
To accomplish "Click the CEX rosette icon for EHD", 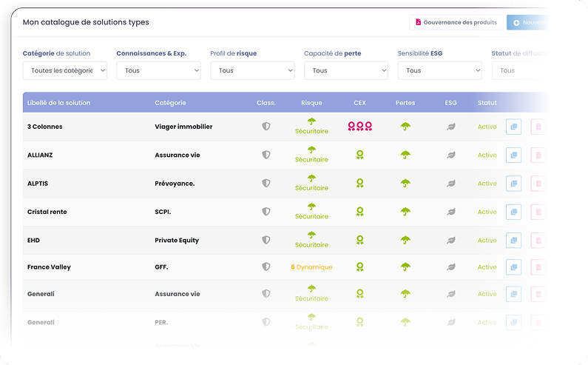I will pyautogui.click(x=360, y=240).
